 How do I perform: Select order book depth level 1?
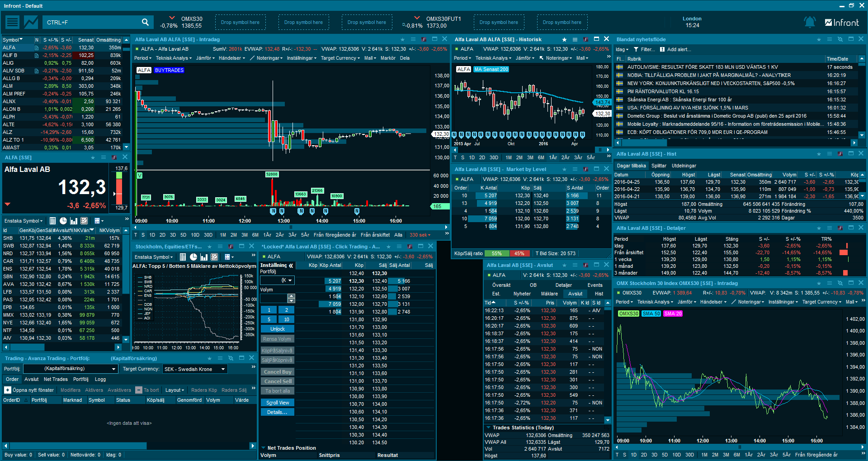[x=269, y=310]
